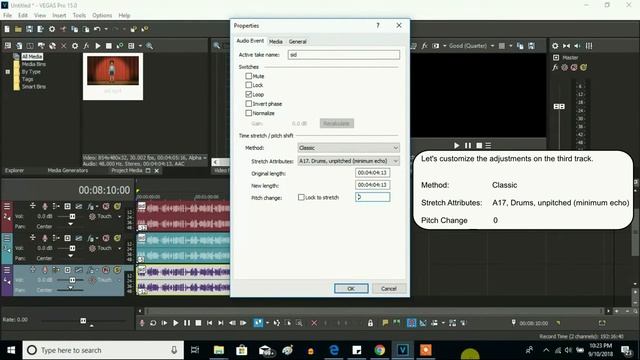Pause playback in the timeline transport

point(187,323)
